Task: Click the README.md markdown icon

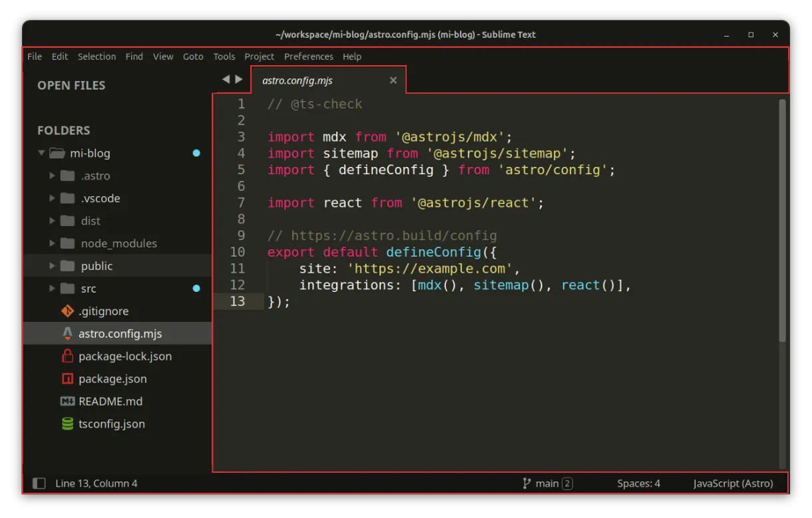Action: point(67,402)
